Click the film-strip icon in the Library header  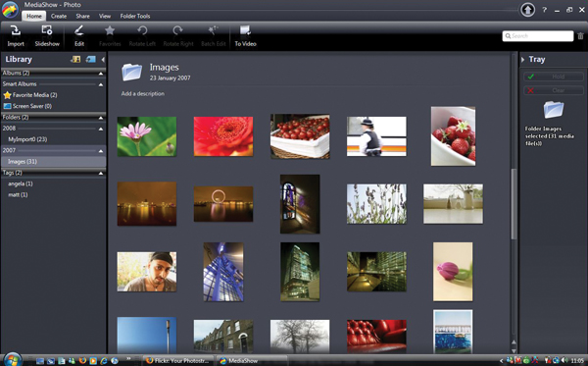(x=75, y=59)
